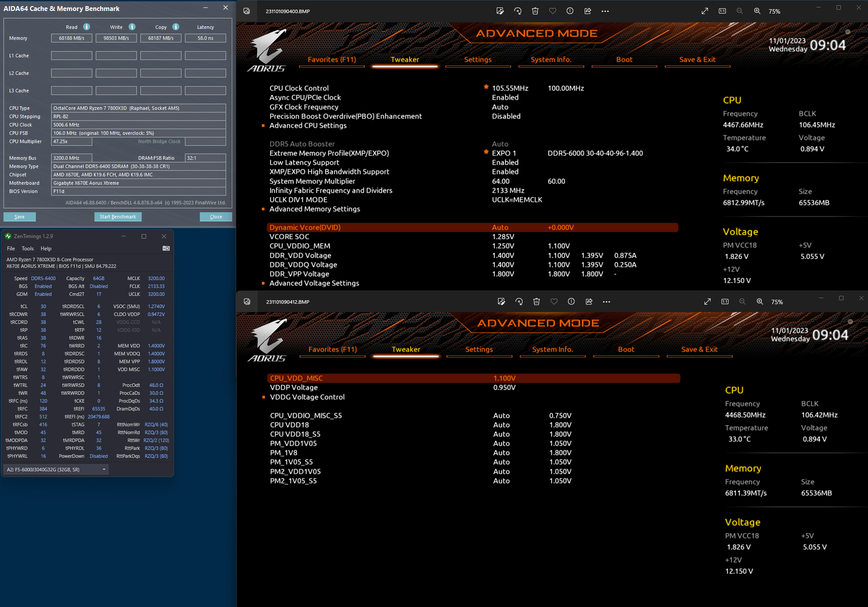Show file info for 231101090412.BMP
868x607 pixels.
click(571, 302)
